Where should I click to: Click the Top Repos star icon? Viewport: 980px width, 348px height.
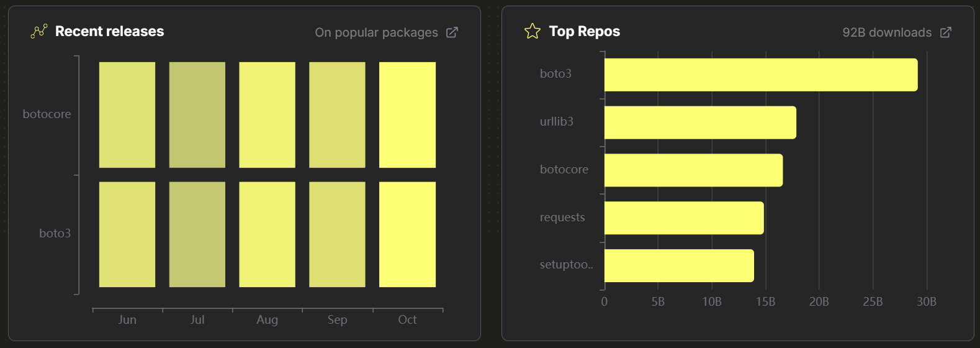(x=532, y=32)
